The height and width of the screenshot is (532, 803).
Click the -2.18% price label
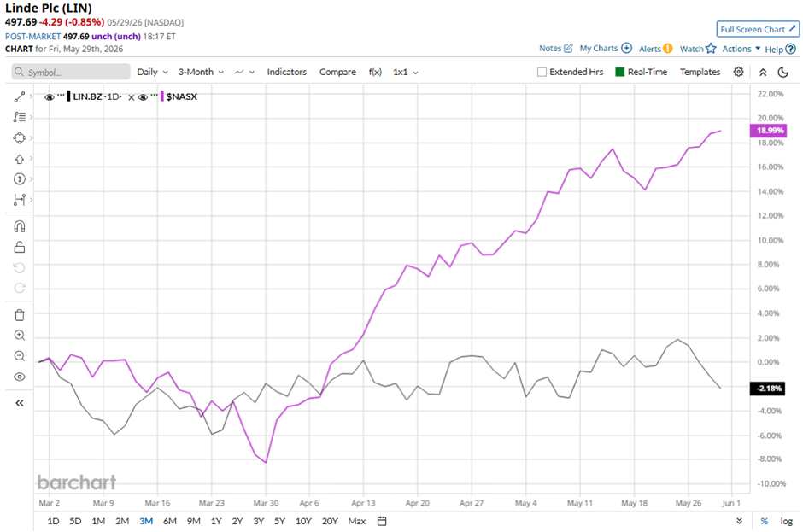tap(768, 389)
